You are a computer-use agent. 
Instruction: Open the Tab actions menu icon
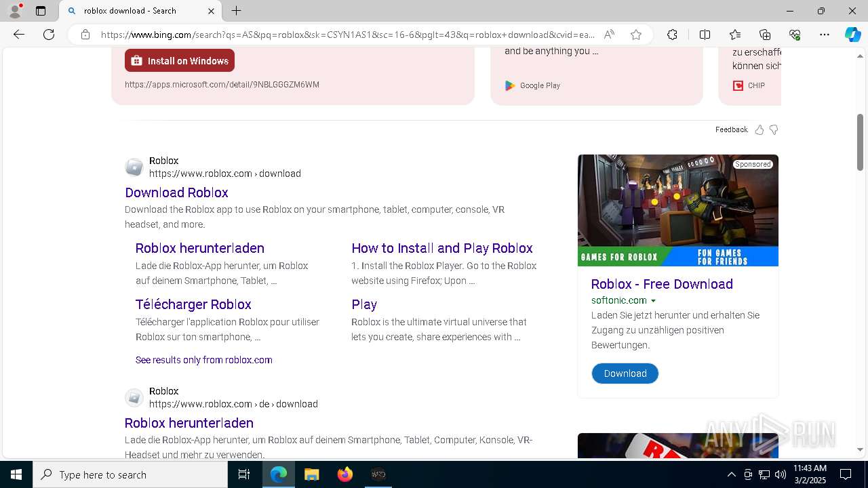41,11
